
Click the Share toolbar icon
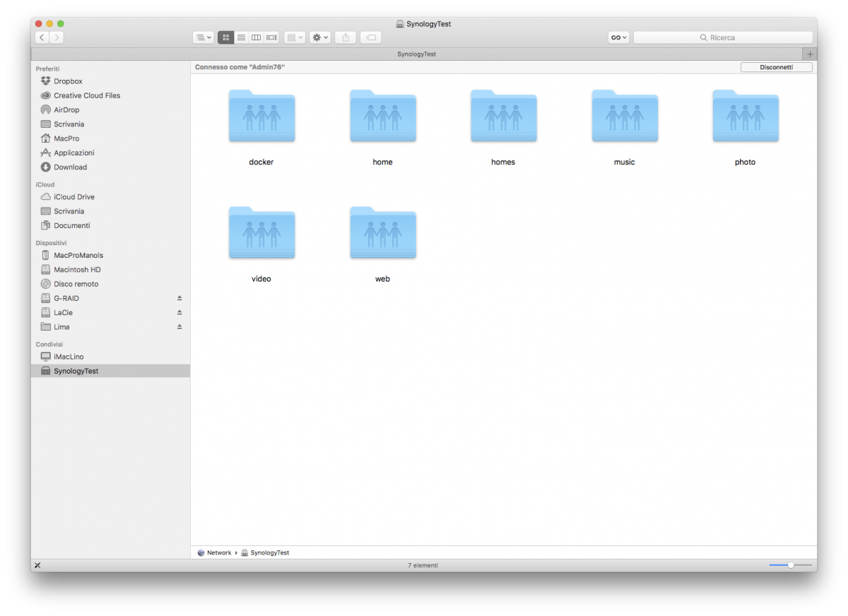point(346,37)
